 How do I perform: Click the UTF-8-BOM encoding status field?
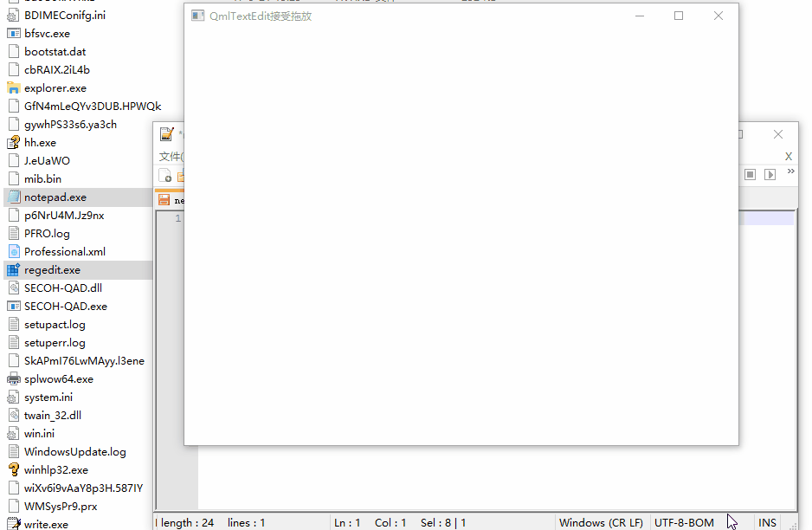coord(684,522)
